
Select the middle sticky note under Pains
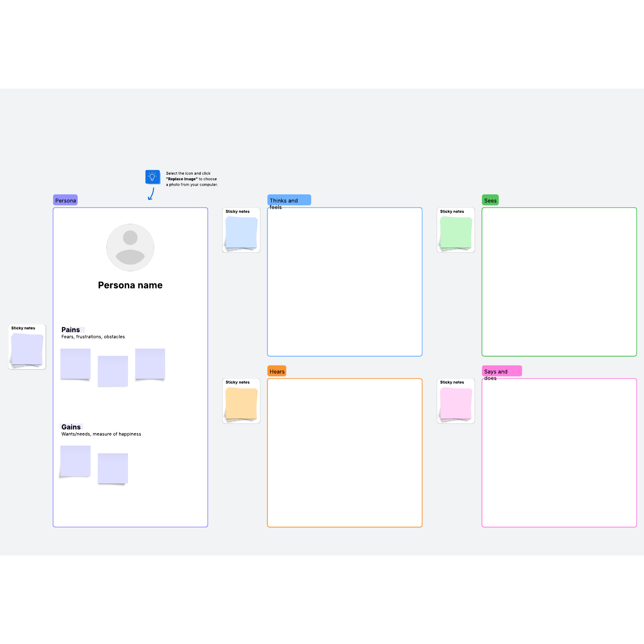pyautogui.click(x=113, y=371)
